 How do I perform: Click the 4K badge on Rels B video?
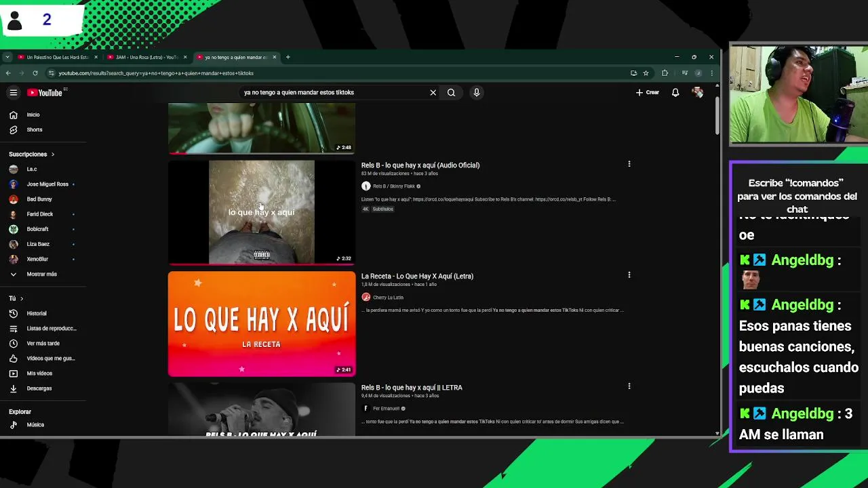366,209
